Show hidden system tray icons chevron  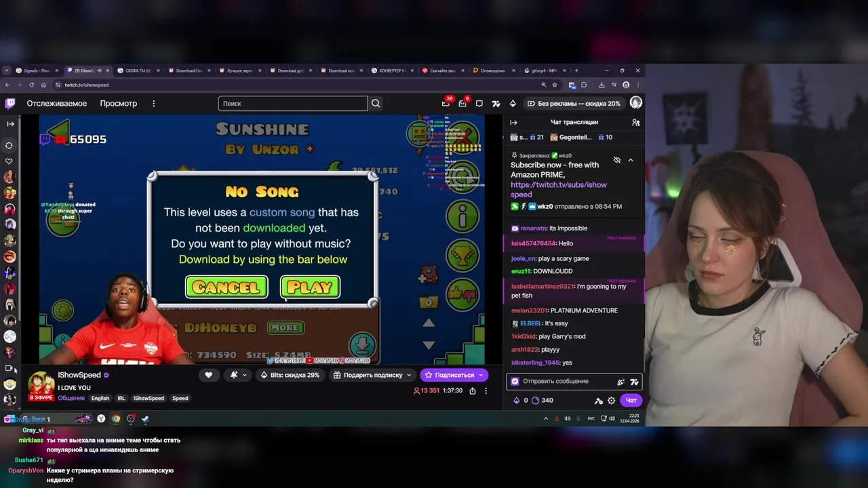pos(546,418)
